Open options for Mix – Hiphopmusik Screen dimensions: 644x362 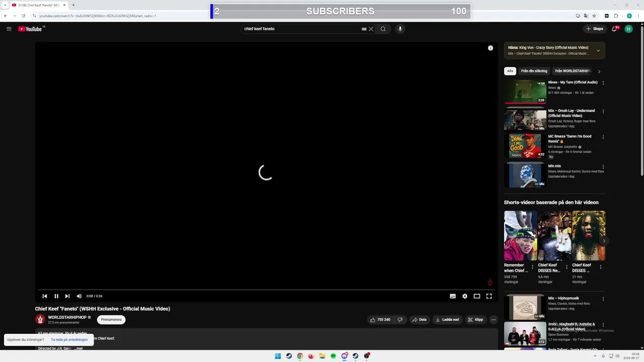(x=603, y=299)
